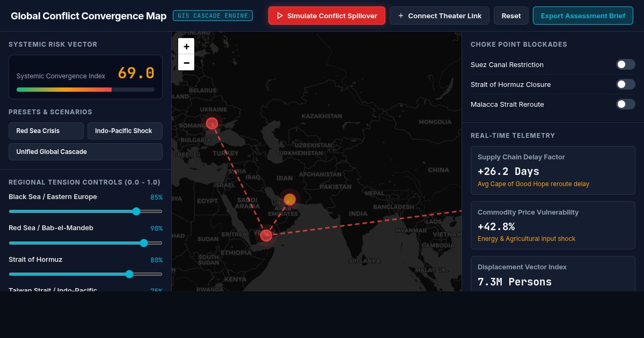The image size is (644, 338).
Task: Click Connect Theater Link button
Action: 440,16
